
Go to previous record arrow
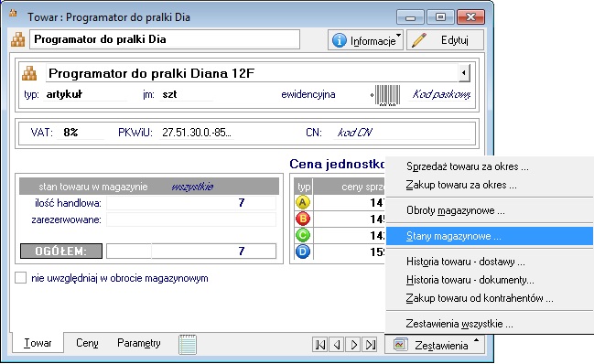337,345
